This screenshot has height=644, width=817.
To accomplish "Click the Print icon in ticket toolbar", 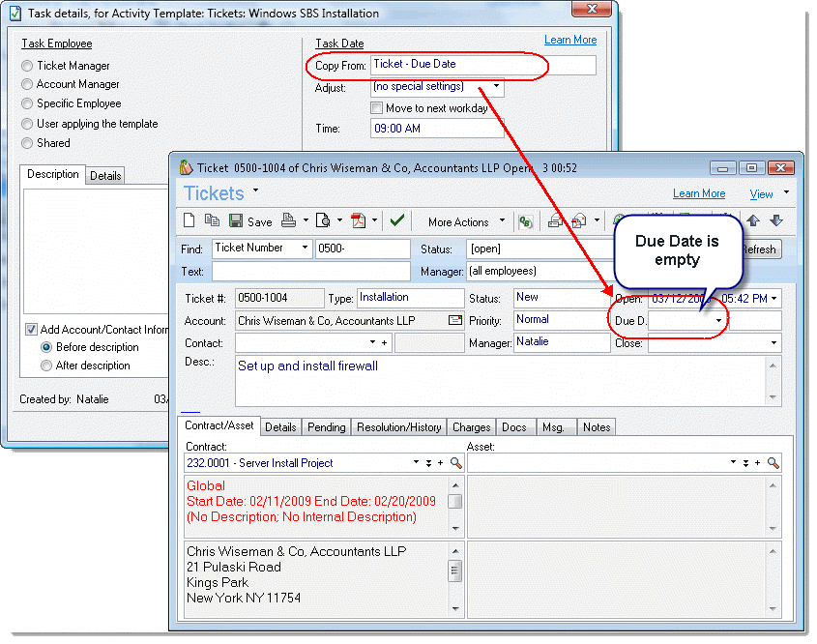I will tap(288, 221).
